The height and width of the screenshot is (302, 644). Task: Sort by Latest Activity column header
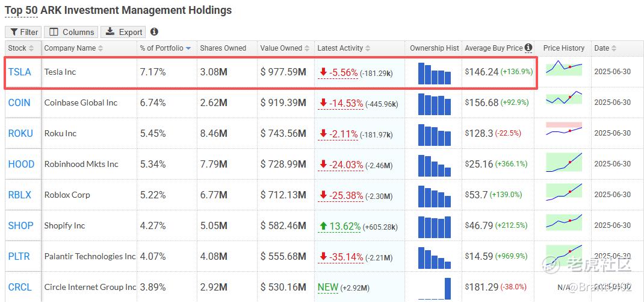tap(343, 48)
